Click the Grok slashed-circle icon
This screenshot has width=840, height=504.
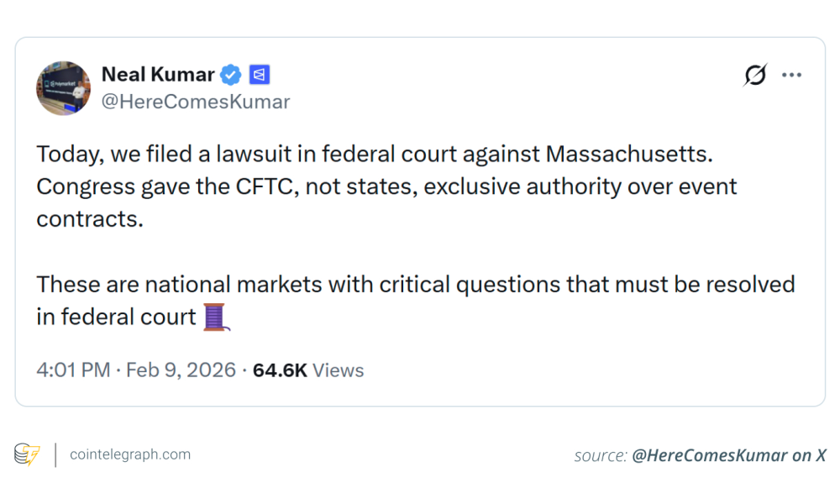click(755, 75)
